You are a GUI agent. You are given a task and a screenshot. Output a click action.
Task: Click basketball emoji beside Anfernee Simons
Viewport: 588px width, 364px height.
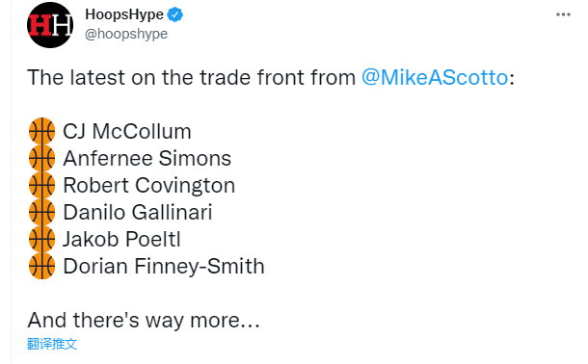click(42, 158)
